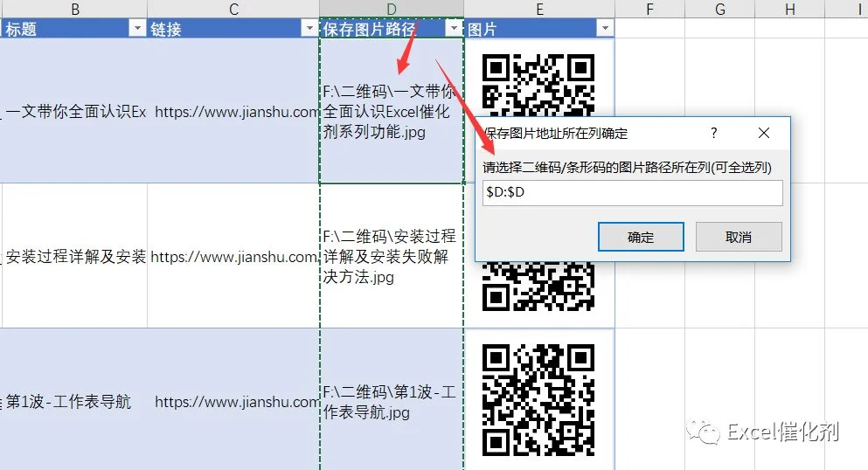Click the 保存图片路径 header cell
868x470 pixels.
point(392,28)
